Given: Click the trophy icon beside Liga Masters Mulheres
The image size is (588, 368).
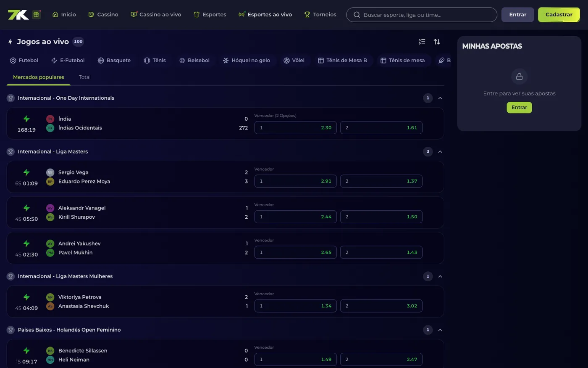Looking at the screenshot, I should point(10,276).
